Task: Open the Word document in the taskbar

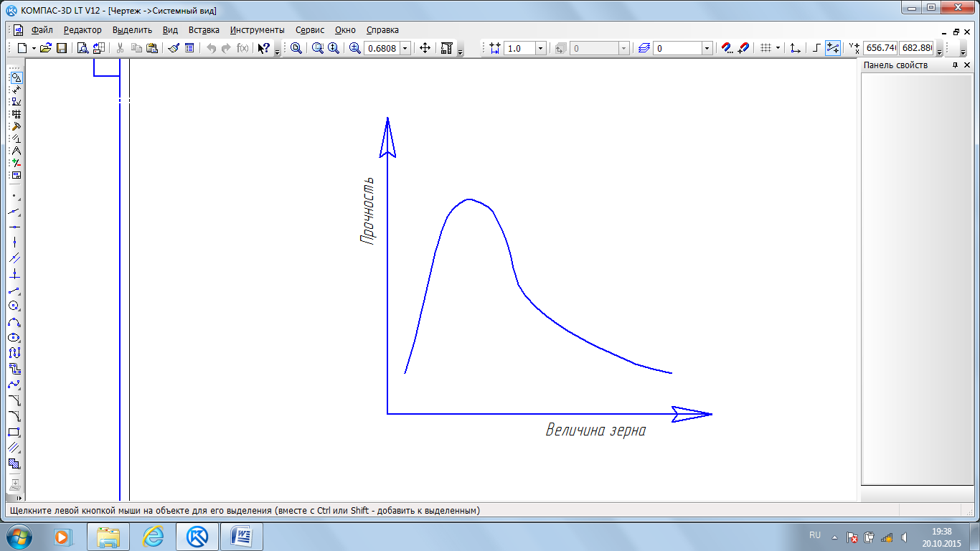Action: tap(242, 537)
